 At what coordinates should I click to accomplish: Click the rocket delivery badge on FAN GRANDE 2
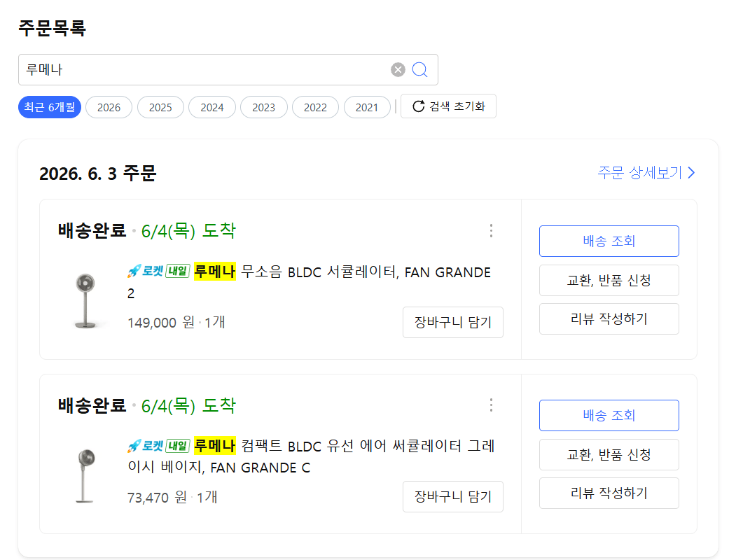point(158,271)
